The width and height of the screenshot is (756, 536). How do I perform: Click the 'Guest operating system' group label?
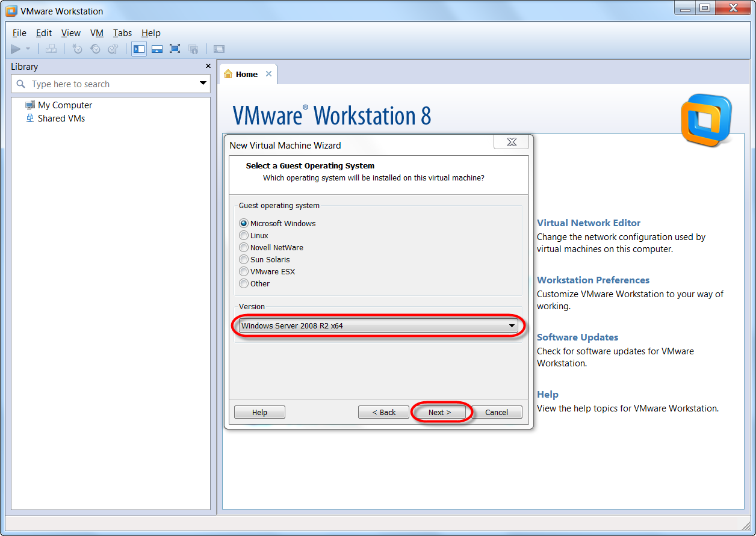(279, 205)
